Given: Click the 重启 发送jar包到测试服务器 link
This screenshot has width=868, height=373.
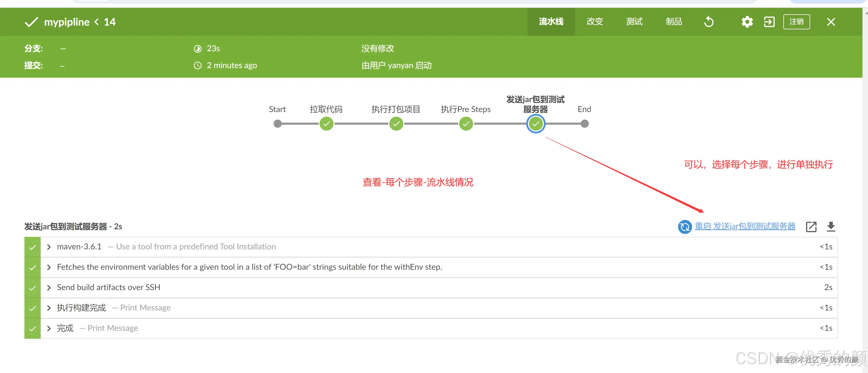Looking at the screenshot, I should click(x=745, y=226).
